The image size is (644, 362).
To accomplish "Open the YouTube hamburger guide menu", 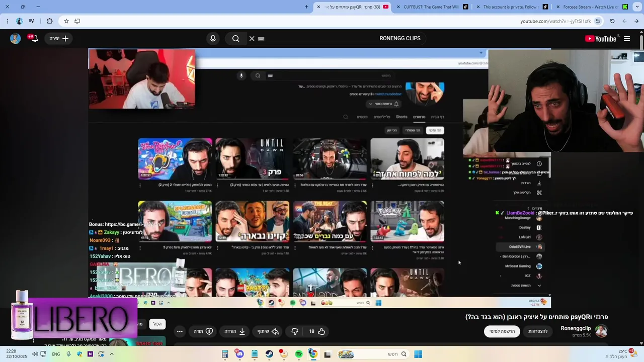I will (x=627, y=39).
